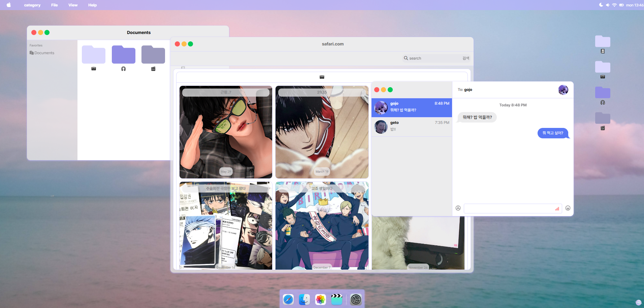The image size is (644, 308).
Task: Open the 고죠 생일이다 December 7 thumbnail
Action: [322, 226]
